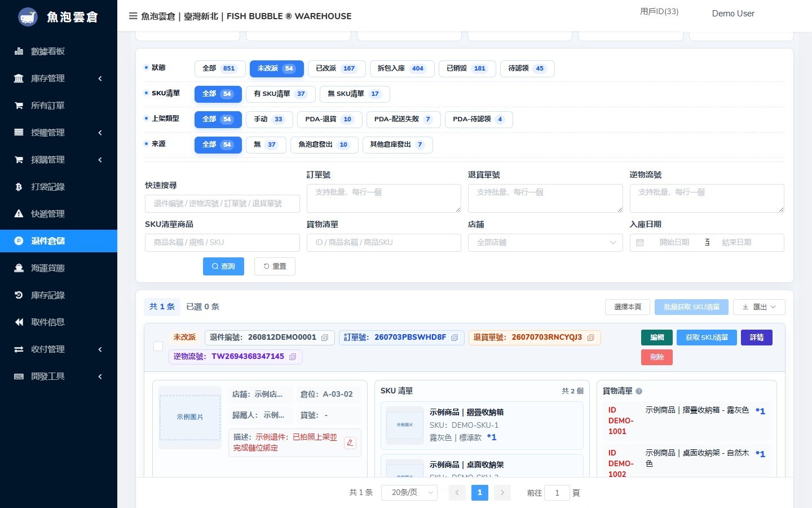Filter shelving type 手动 33
The image size is (812, 508).
click(x=270, y=119)
